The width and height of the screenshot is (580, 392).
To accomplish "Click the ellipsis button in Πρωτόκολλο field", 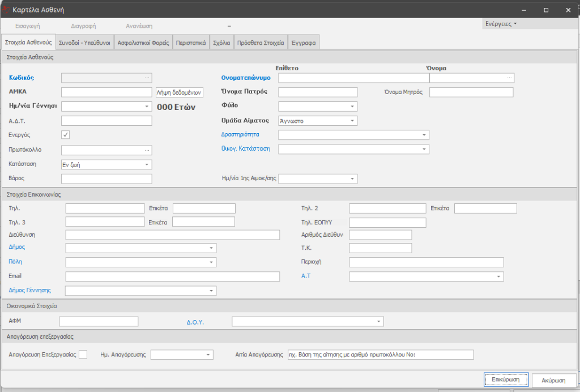I will (147, 150).
